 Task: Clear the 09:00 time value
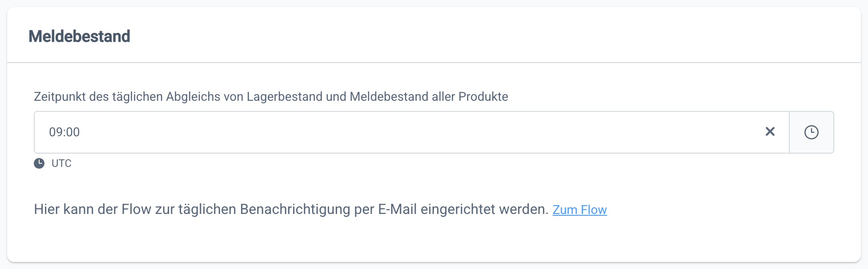(x=770, y=132)
